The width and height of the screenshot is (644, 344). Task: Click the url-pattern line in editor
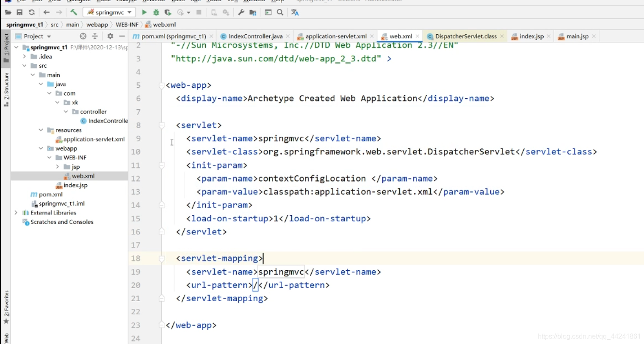pyautogui.click(x=258, y=285)
